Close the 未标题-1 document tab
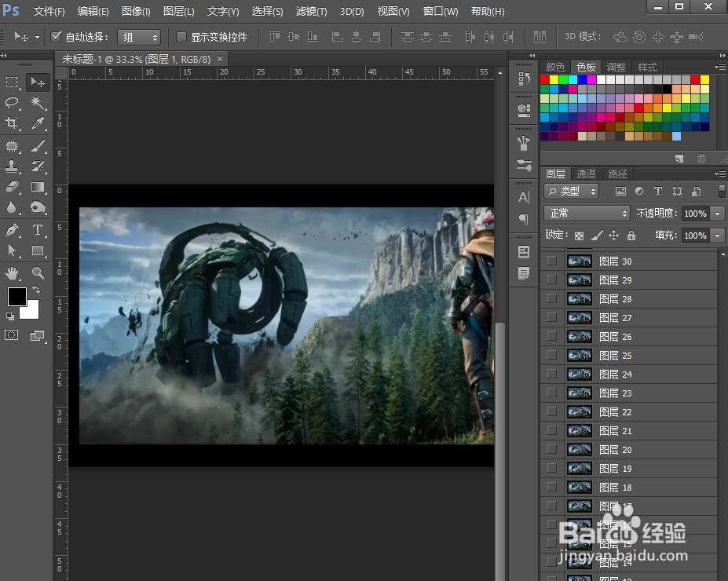728x581 pixels. [220, 58]
